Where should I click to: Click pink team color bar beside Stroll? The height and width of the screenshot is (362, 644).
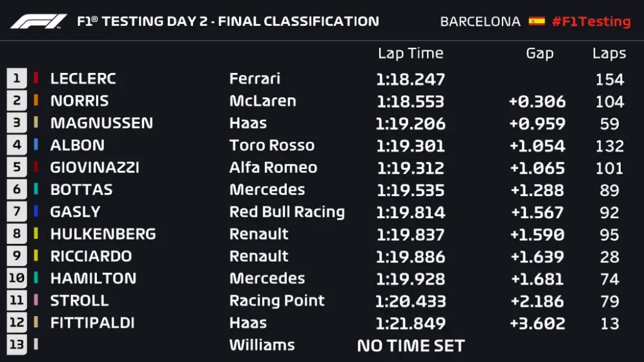36,300
